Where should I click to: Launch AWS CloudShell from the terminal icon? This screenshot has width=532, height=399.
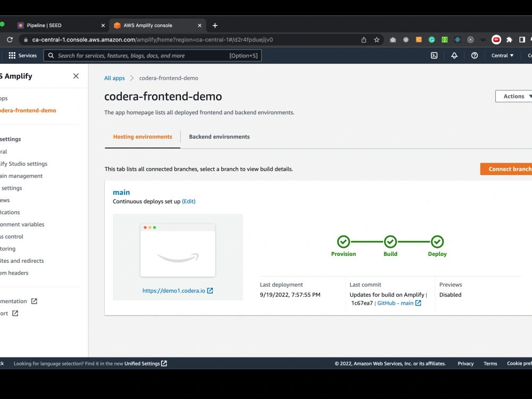pyautogui.click(x=434, y=55)
